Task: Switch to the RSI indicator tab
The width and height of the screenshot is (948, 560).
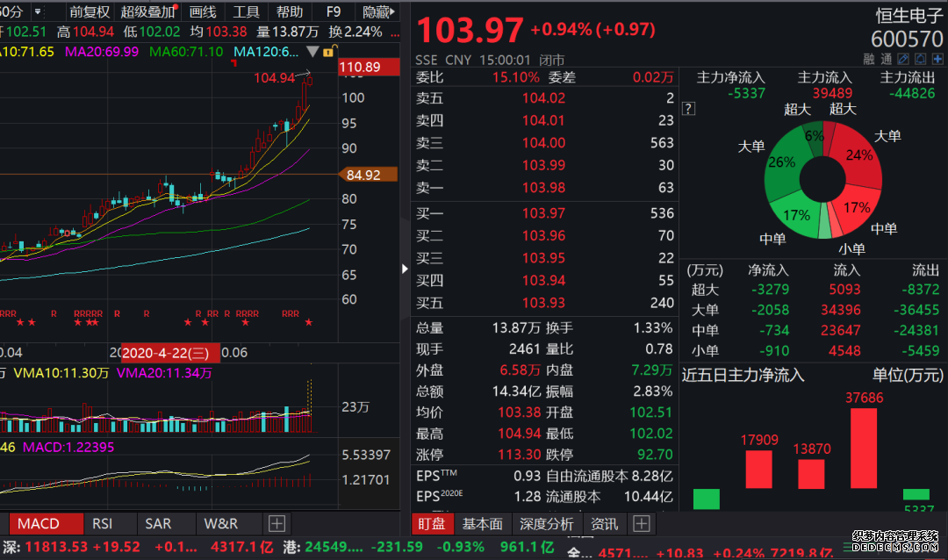Action: coord(103,524)
